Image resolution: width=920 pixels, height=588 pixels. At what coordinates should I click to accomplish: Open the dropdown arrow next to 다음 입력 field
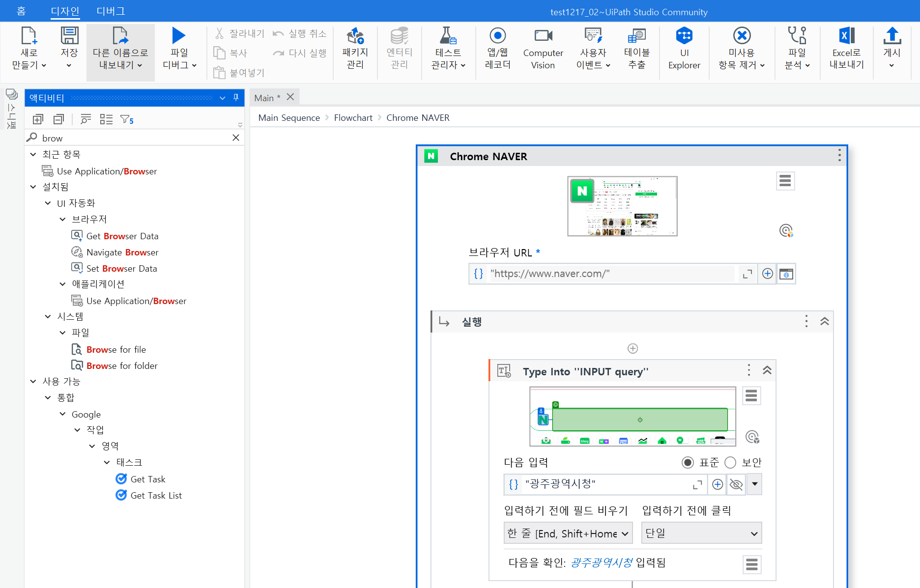[x=754, y=484]
